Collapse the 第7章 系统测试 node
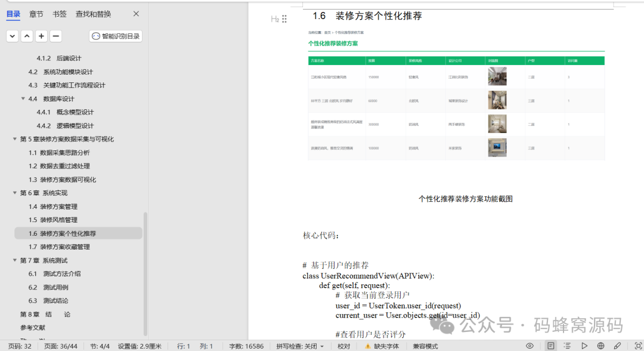The height and width of the screenshot is (351, 644). point(15,260)
